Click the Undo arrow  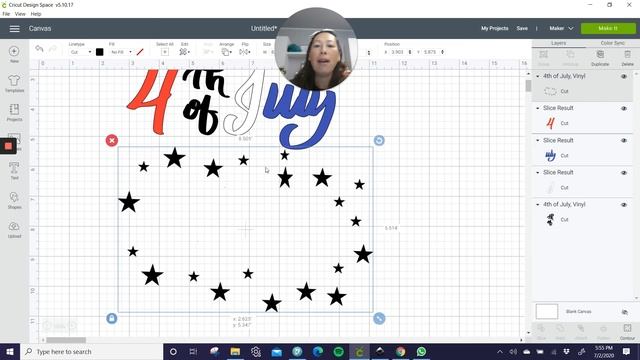(x=39, y=49)
